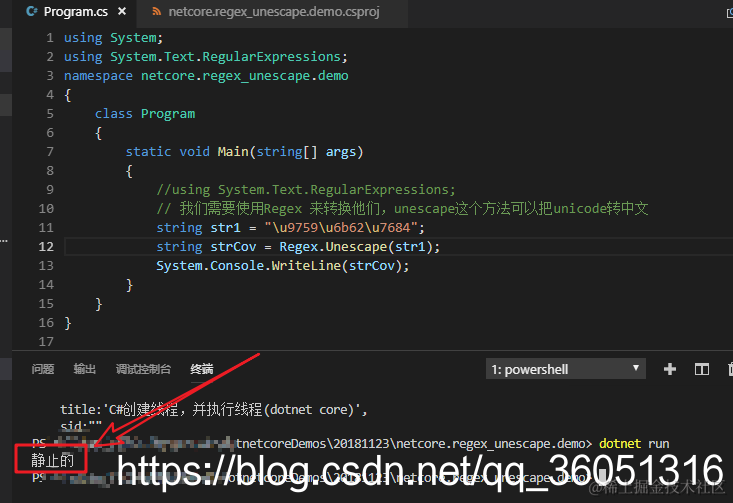733x503 pixels.
Task: Click line number 17 in the gutter
Action: [x=46, y=342]
